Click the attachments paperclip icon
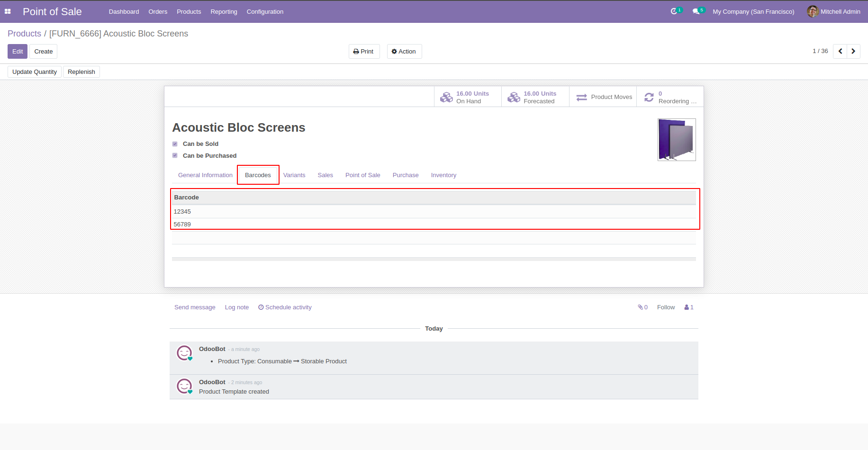The image size is (868, 450). pyautogui.click(x=640, y=307)
